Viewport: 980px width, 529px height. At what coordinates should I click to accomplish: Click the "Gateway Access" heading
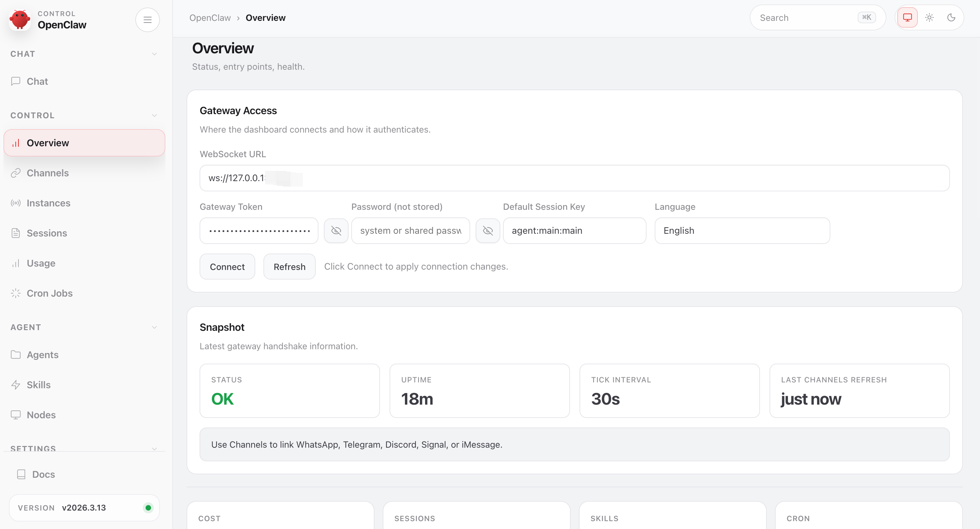click(238, 111)
